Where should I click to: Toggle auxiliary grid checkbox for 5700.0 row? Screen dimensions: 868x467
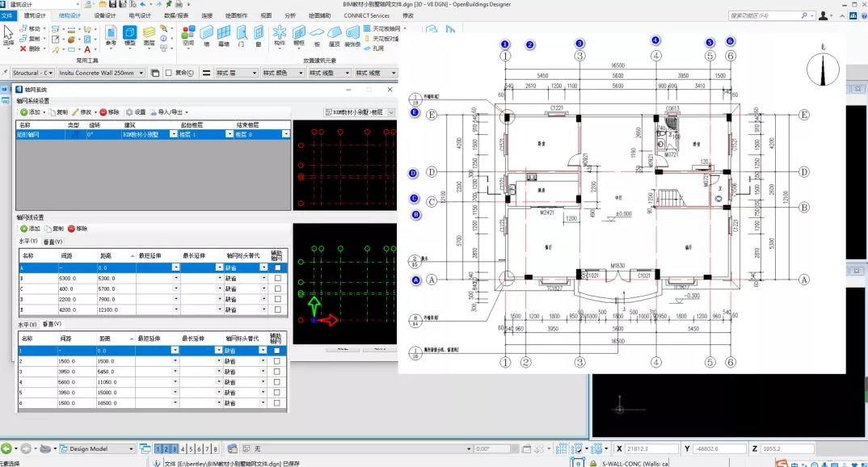[278, 288]
